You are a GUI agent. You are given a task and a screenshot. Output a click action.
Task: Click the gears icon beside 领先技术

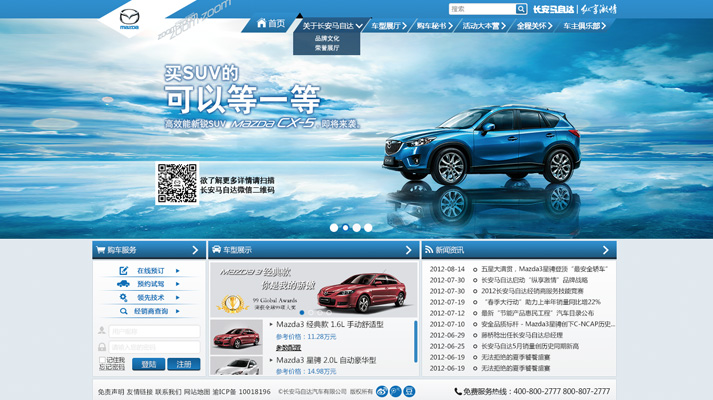123,297
